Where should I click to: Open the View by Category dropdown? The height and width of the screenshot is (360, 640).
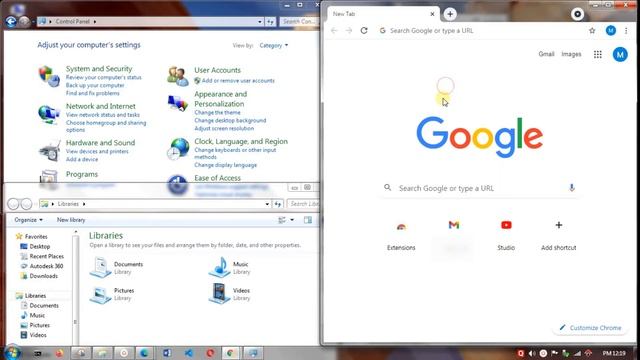(x=273, y=45)
